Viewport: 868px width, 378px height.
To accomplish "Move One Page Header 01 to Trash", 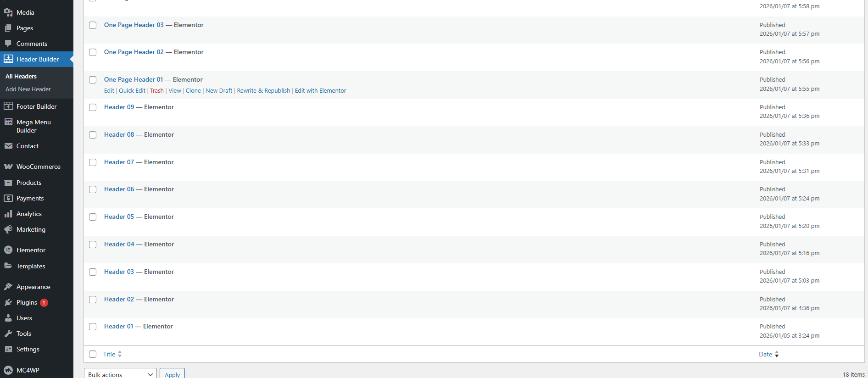I will click(157, 91).
